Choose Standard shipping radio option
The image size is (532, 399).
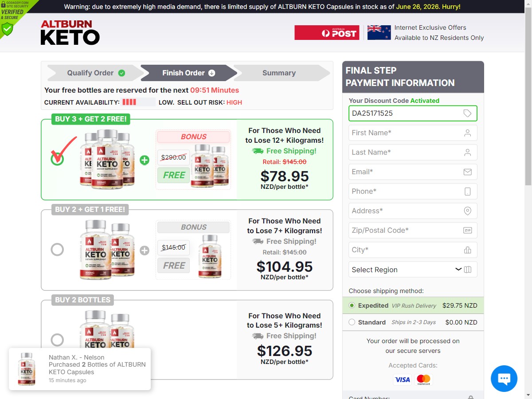click(352, 322)
